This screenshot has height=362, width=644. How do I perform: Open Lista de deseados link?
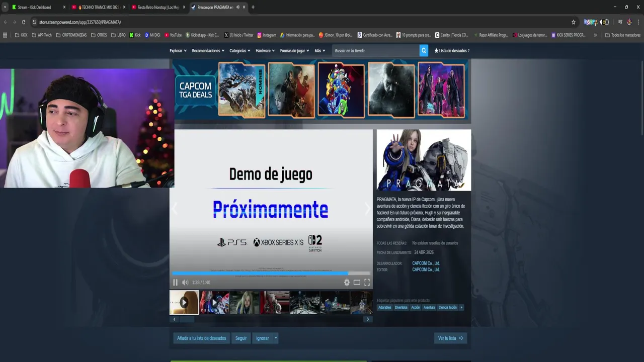(452, 51)
